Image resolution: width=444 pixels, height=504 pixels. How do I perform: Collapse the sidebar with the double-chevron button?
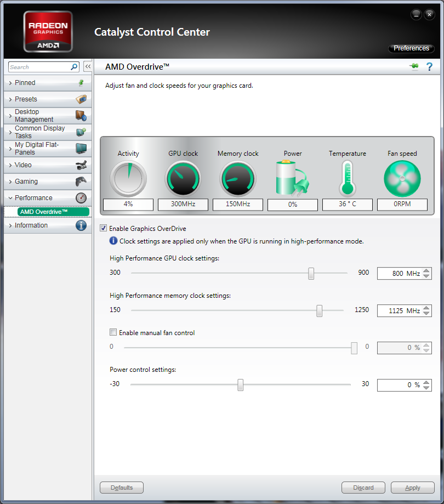click(88, 66)
